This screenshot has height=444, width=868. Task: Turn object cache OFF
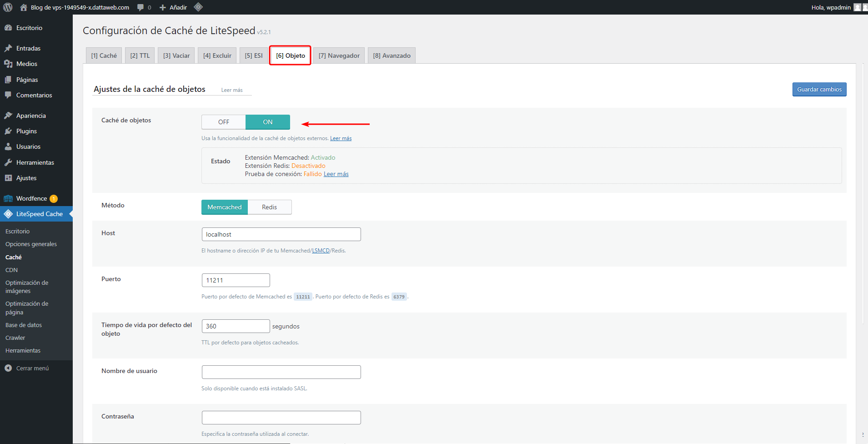pyautogui.click(x=224, y=122)
